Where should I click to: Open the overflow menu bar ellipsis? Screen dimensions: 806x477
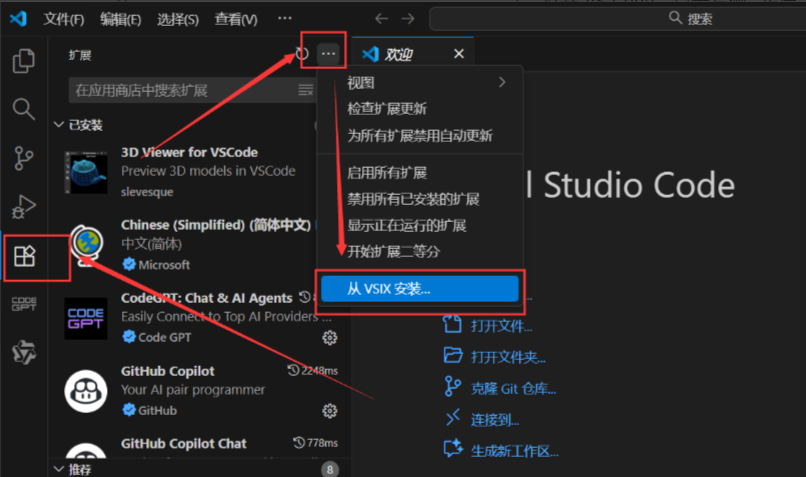[285, 19]
